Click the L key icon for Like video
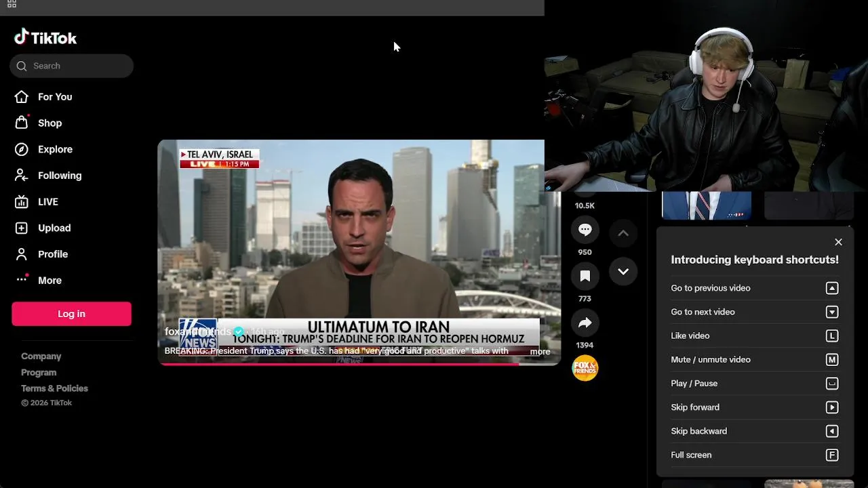This screenshot has height=488, width=868. [x=832, y=335]
